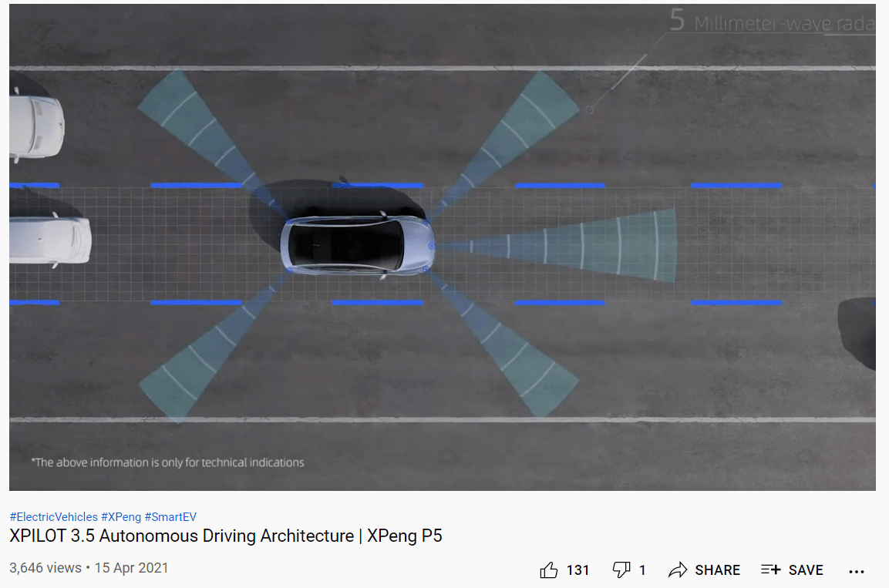Click the thumbs-down dislike icon
Viewport: 889px width, 588px height.
click(621, 570)
